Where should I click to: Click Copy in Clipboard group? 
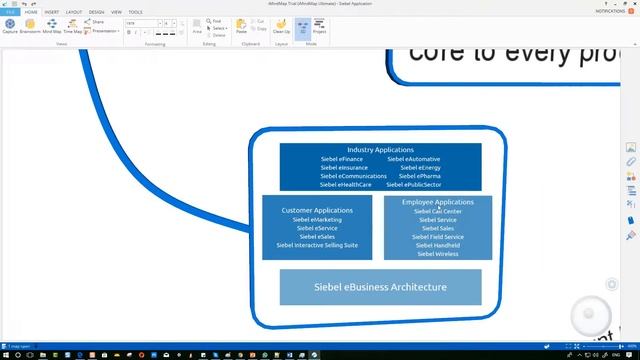(258, 29)
